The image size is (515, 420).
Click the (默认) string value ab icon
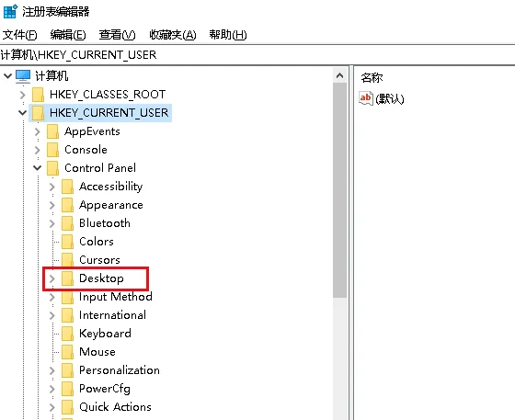(366, 98)
